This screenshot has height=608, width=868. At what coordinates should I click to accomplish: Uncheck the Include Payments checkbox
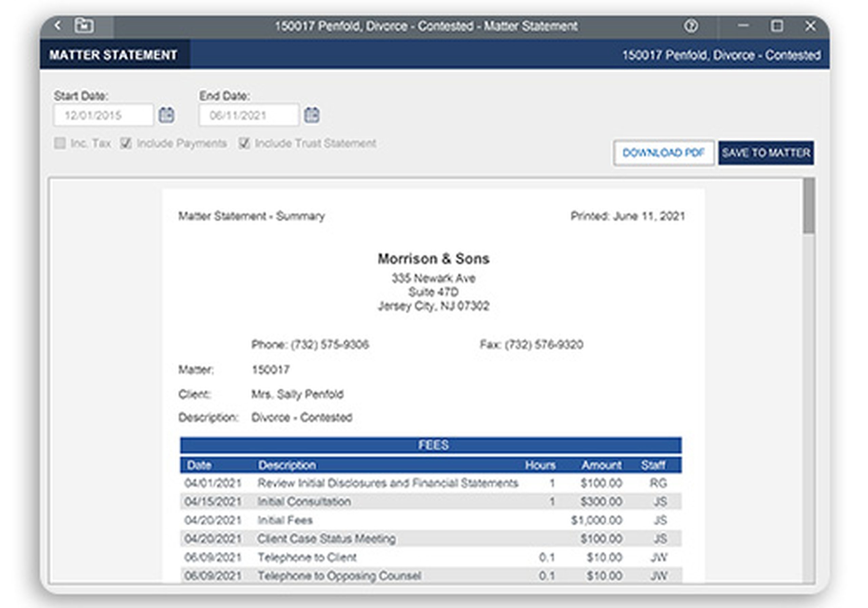click(126, 144)
